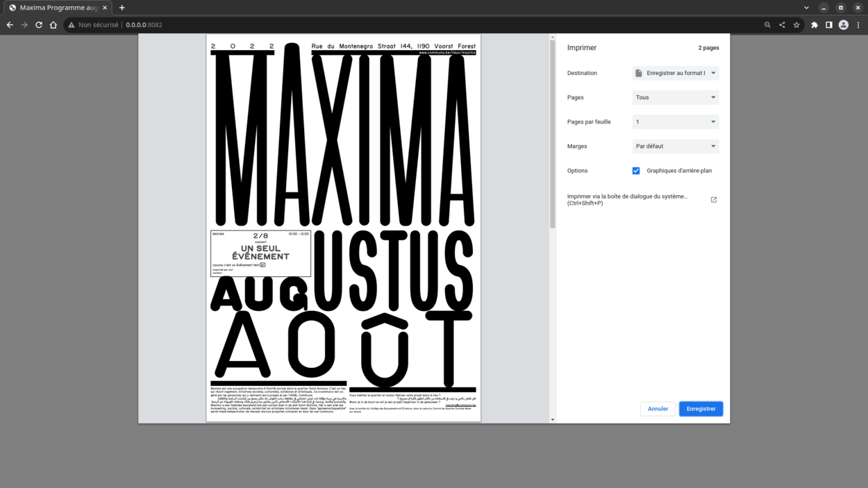Open the Chrome three-dot menu
The image size is (868, 488).
point(858,25)
